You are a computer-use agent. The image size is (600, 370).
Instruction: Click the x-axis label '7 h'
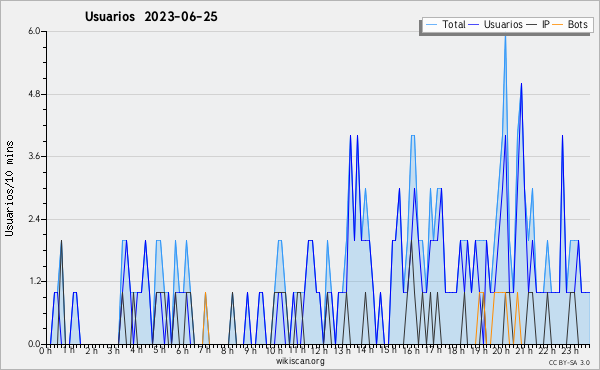pyautogui.click(x=204, y=350)
